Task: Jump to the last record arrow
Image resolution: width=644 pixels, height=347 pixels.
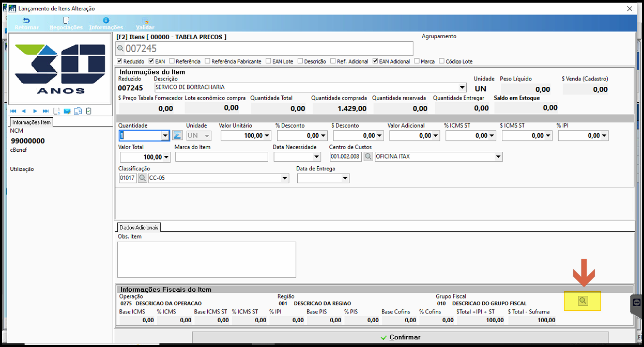Action: point(46,111)
